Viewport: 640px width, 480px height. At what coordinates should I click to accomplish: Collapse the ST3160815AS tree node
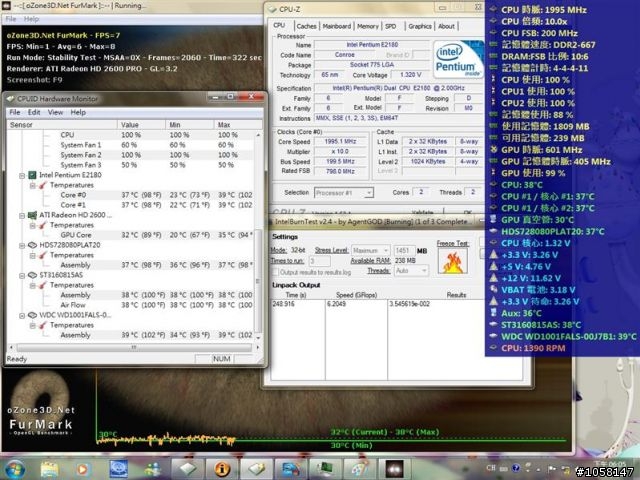(x=22, y=276)
